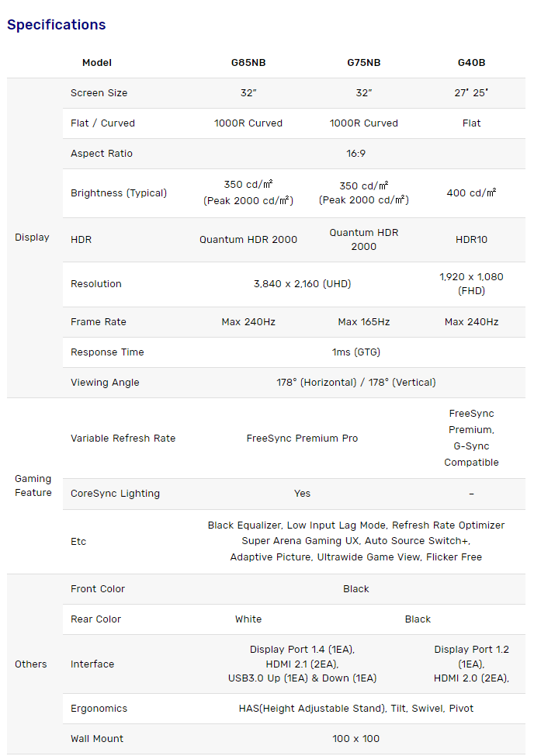
Task: Click the 16:9 aspect ratio value
Action: coord(356,154)
